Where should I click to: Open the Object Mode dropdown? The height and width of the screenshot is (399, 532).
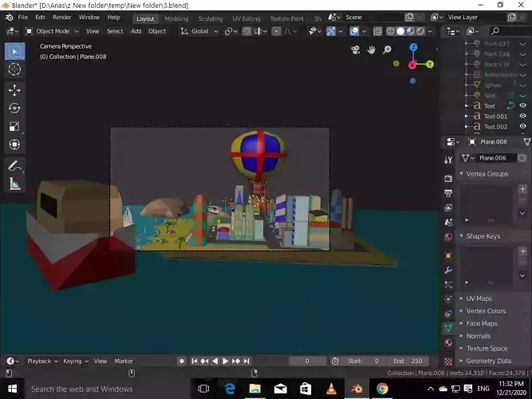(53, 31)
